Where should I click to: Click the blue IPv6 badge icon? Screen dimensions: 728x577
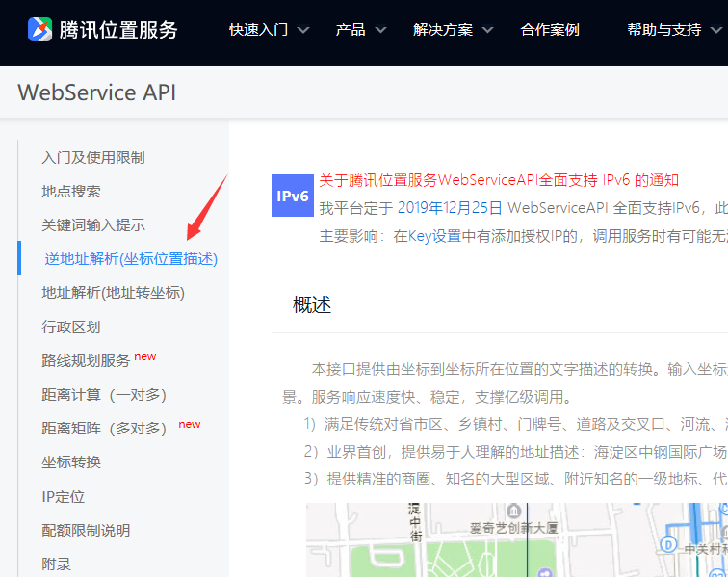pos(293,196)
